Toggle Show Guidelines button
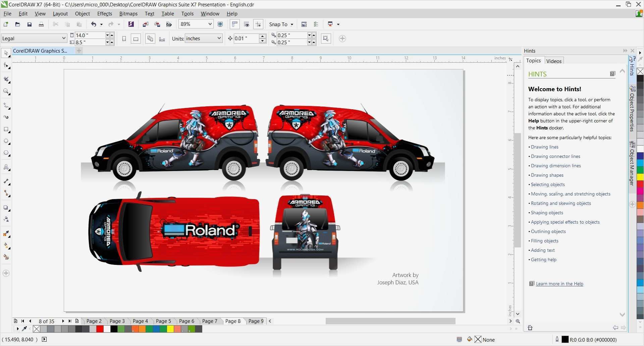644x346 pixels. (x=258, y=24)
